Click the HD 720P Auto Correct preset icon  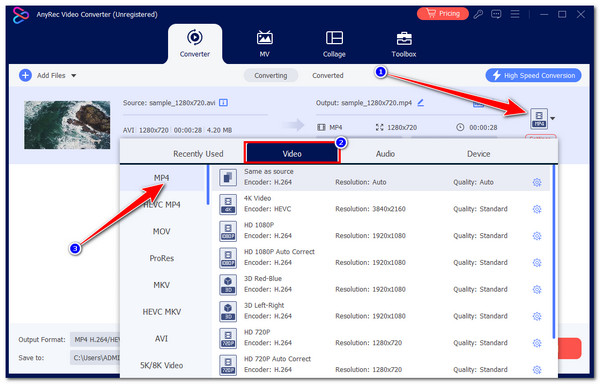tap(228, 365)
